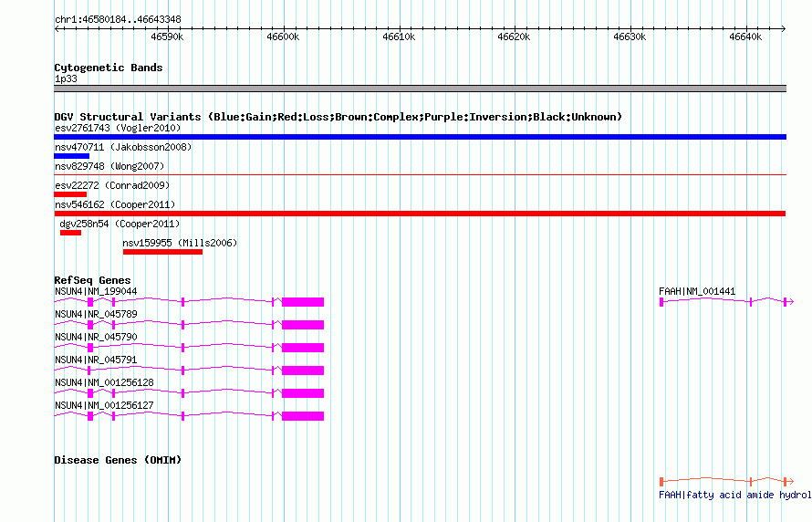812x522 pixels.
Task: Click the chr1:46580184..46643348 coordinate label
Action: (x=118, y=20)
